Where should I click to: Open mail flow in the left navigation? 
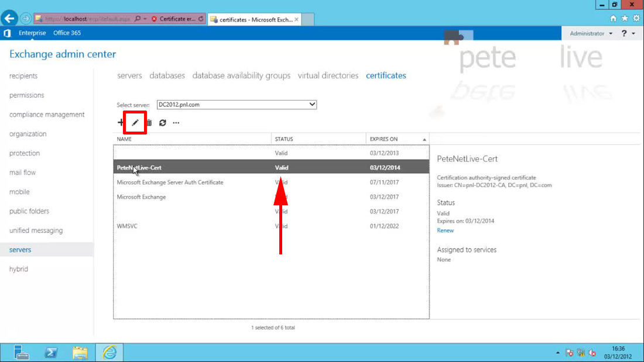23,173
